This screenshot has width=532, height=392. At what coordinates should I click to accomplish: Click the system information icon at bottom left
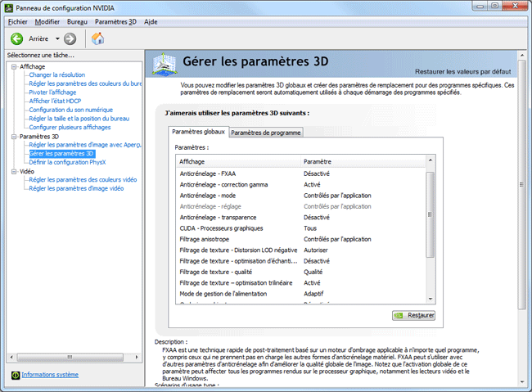(16, 375)
